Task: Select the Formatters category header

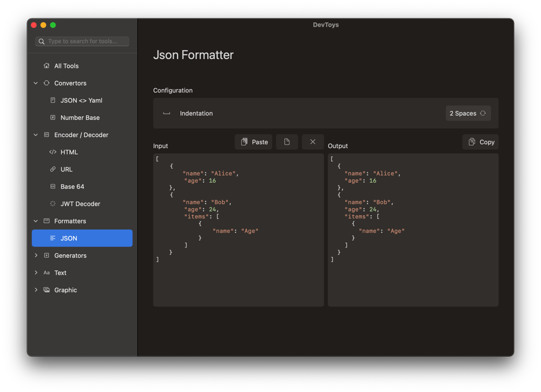Action: (x=69, y=221)
